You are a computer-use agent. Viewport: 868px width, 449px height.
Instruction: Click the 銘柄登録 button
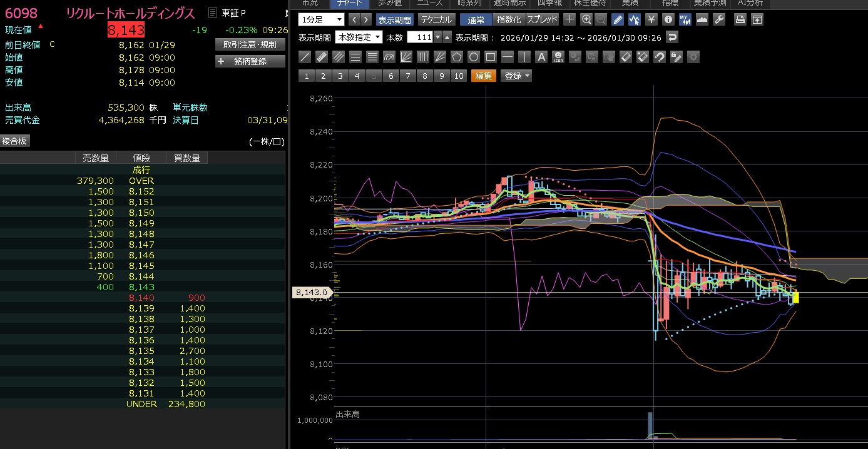click(x=250, y=61)
